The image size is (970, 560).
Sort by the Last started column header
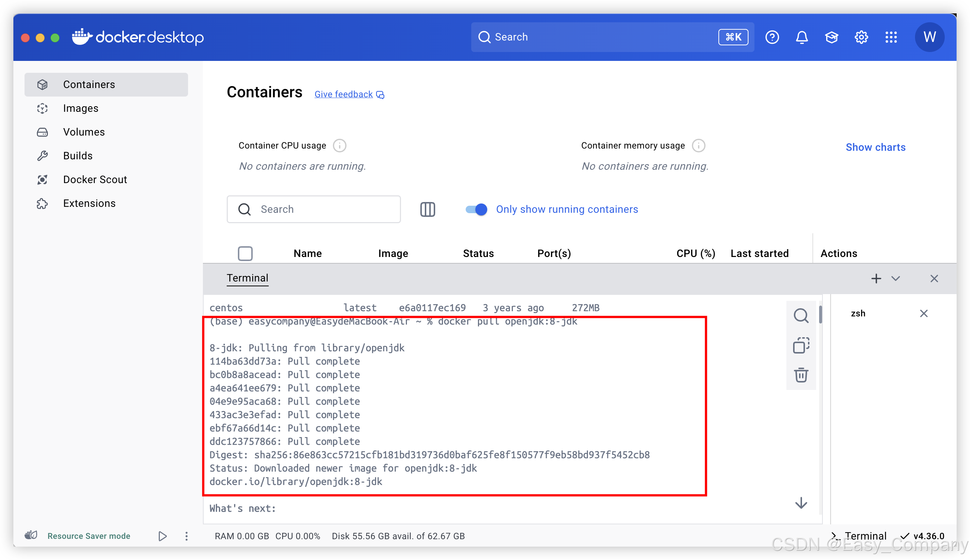coord(759,254)
